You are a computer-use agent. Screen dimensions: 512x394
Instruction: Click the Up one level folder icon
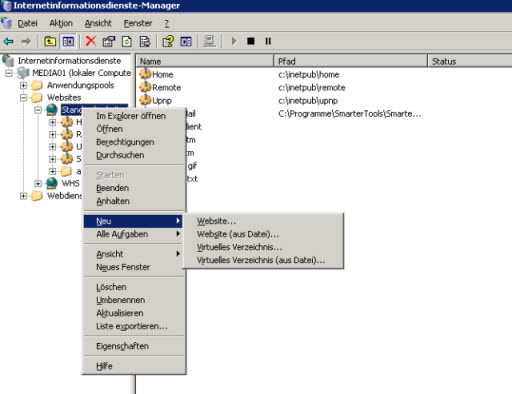[x=50, y=41]
